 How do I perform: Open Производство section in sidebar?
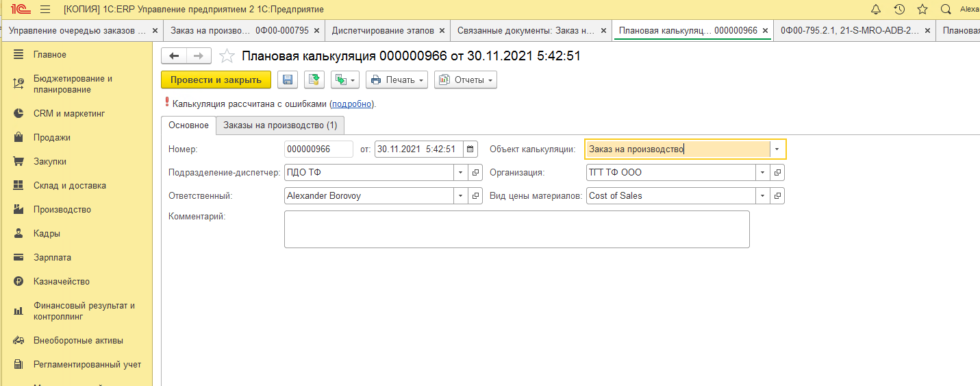click(x=62, y=209)
